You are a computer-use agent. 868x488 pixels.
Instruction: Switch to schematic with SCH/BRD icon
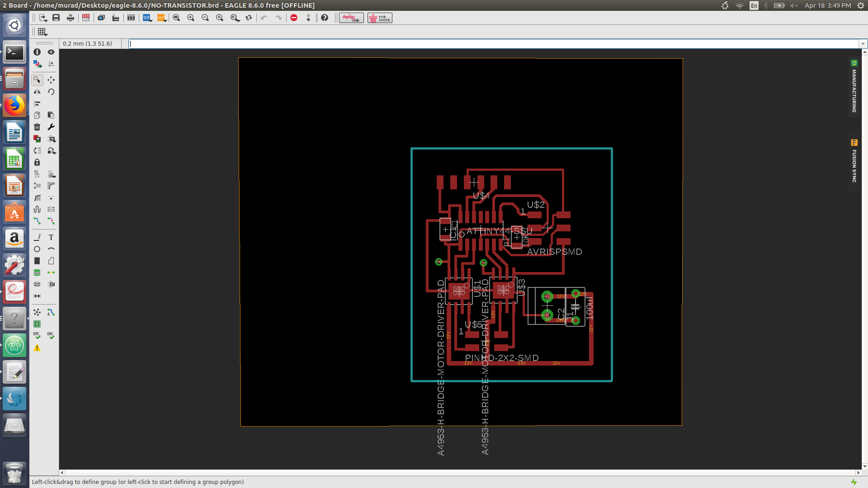[86, 18]
